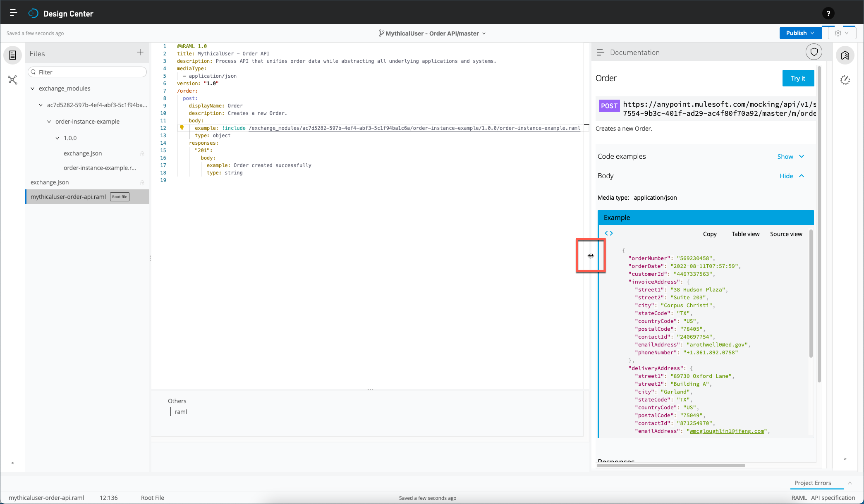This screenshot has width=864, height=504.
Task: Collapse the ac7d5282-597b folder
Action: point(41,105)
